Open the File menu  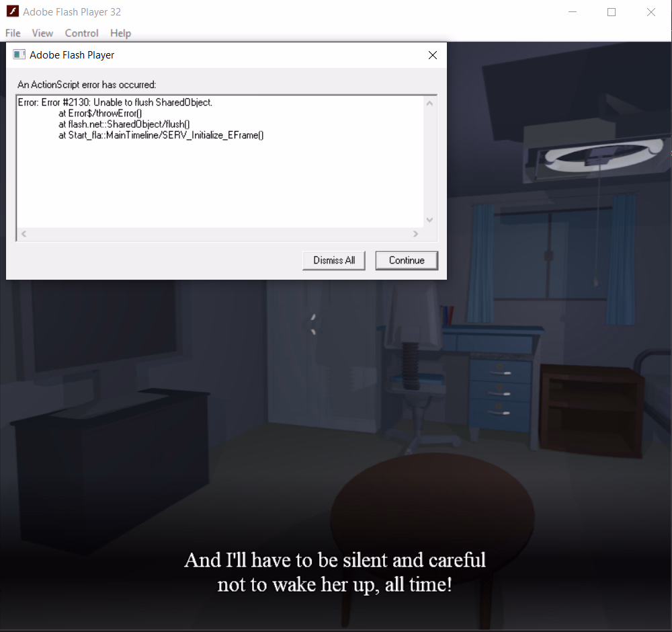tap(13, 33)
